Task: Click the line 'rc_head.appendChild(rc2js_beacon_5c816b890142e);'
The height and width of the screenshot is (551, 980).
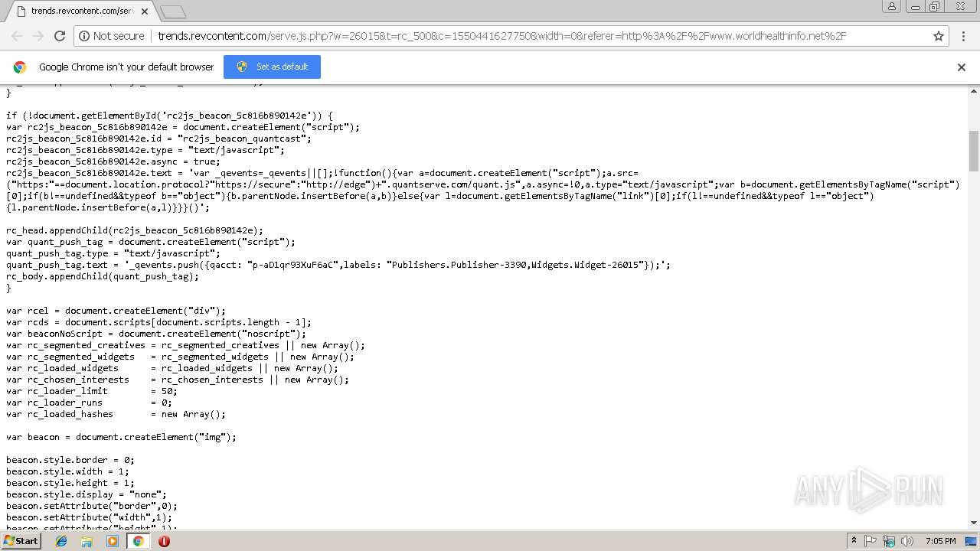Action: coord(135,230)
